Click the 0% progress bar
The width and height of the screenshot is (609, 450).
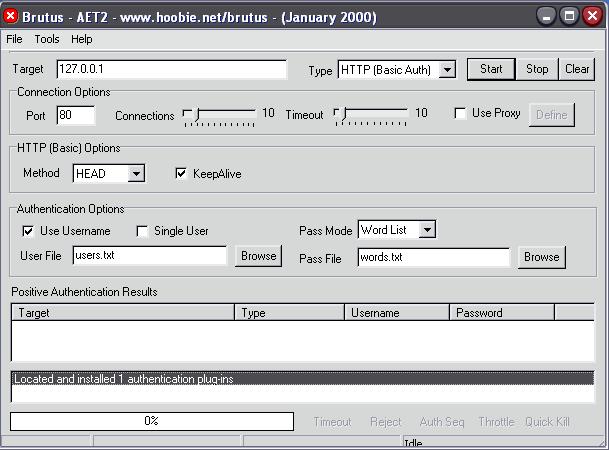pos(152,421)
